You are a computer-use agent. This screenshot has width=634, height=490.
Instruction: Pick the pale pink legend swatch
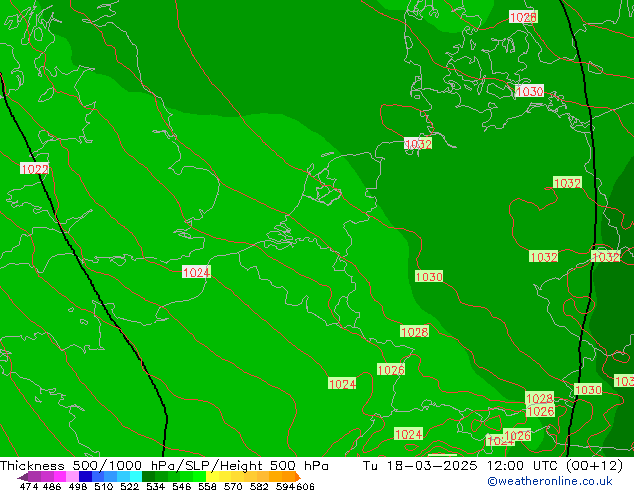click(x=72, y=477)
